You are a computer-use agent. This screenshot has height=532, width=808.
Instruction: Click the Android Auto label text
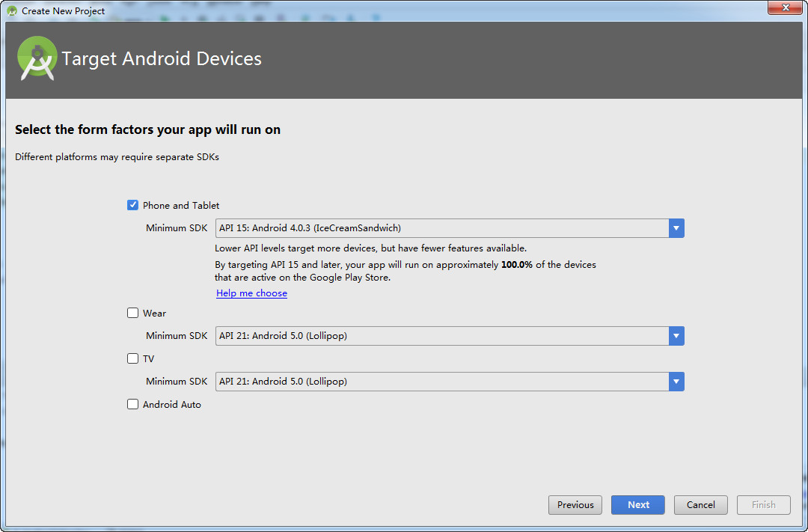pos(171,404)
